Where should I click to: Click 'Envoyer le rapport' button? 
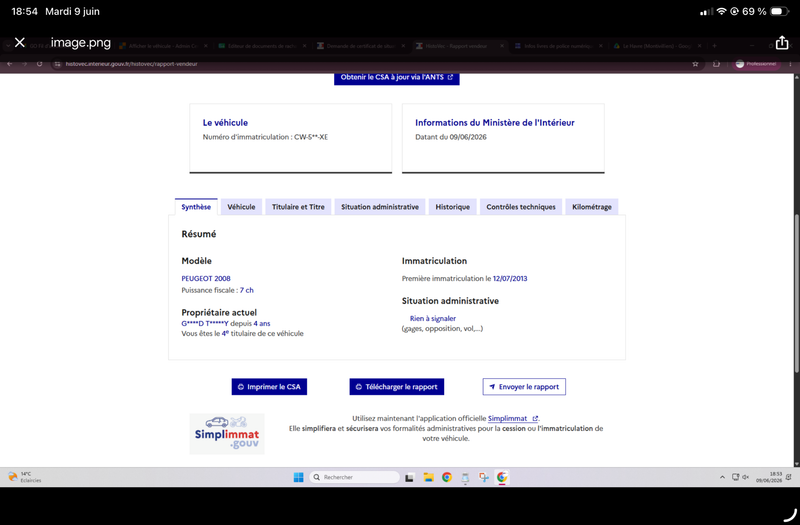(524, 387)
